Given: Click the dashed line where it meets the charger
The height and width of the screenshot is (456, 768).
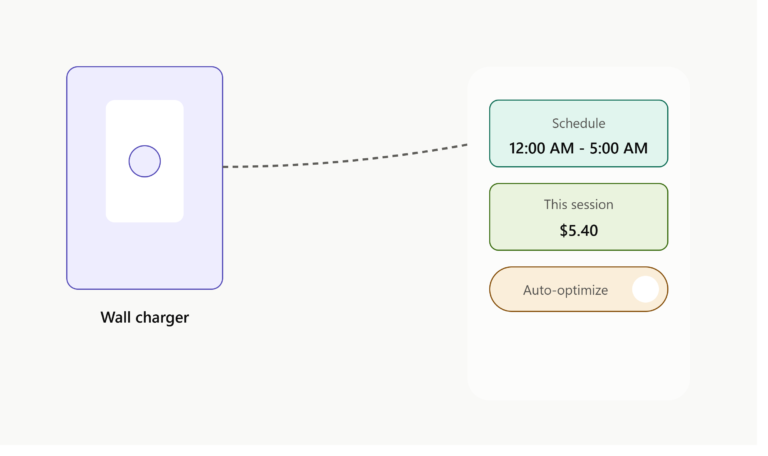Looking at the screenshot, I should tap(226, 167).
